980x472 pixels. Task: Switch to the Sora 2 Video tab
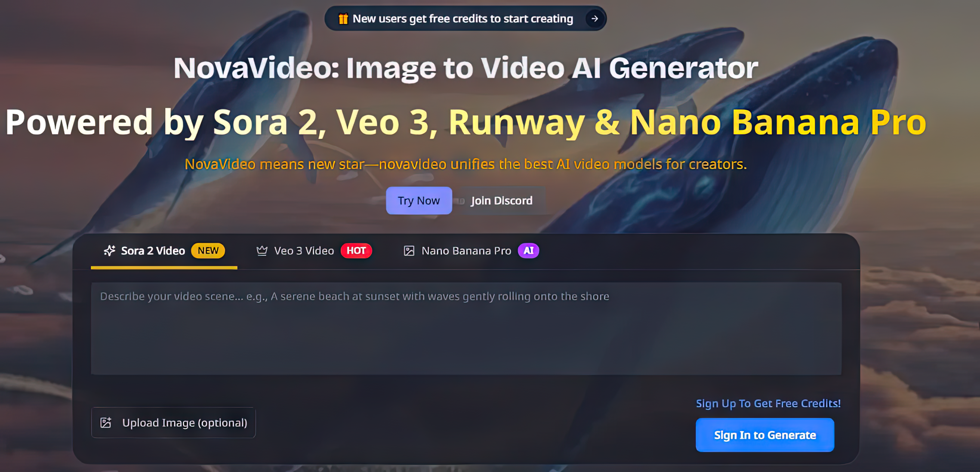pos(153,251)
